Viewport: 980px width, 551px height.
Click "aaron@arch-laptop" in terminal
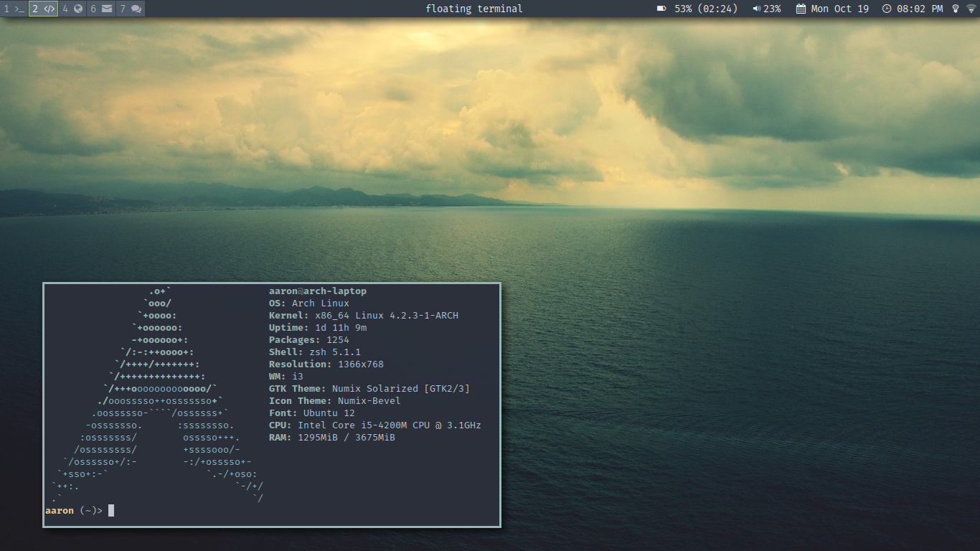tap(318, 291)
